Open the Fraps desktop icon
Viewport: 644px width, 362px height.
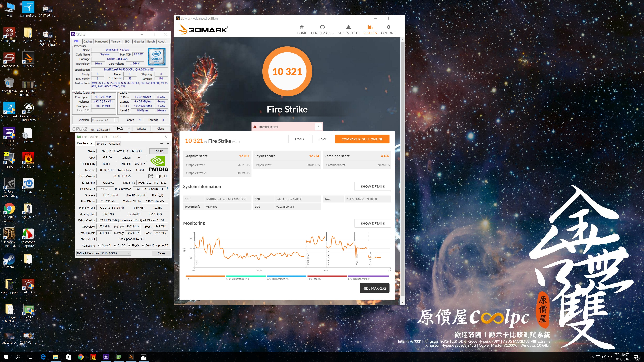pyautogui.click(x=9, y=160)
